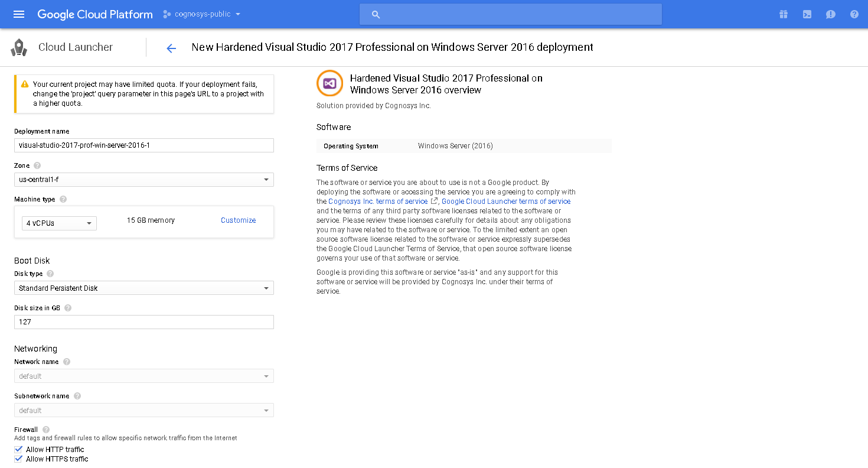Click the external link icon after Cognosys terms
The width and height of the screenshot is (868, 468).
tap(434, 201)
